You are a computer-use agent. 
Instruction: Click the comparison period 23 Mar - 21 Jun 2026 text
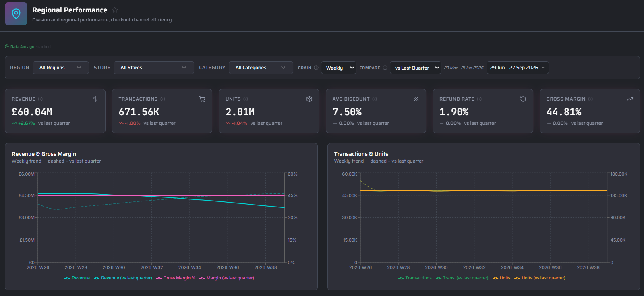(464, 68)
